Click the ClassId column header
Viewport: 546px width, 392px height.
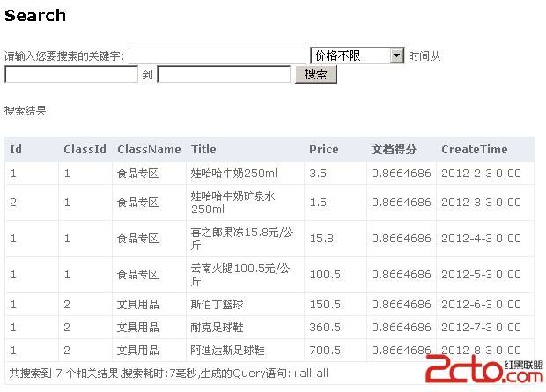click(85, 150)
